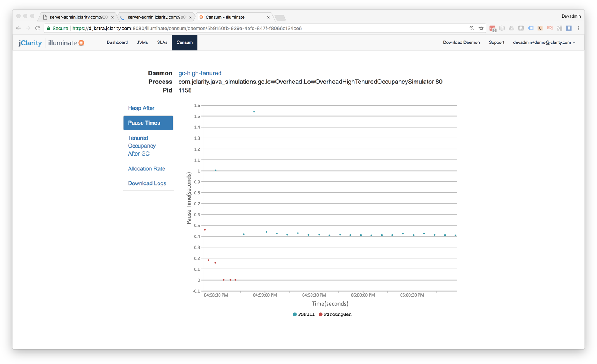
Task: Open the gc-high-tenured daemon link
Action: click(200, 73)
